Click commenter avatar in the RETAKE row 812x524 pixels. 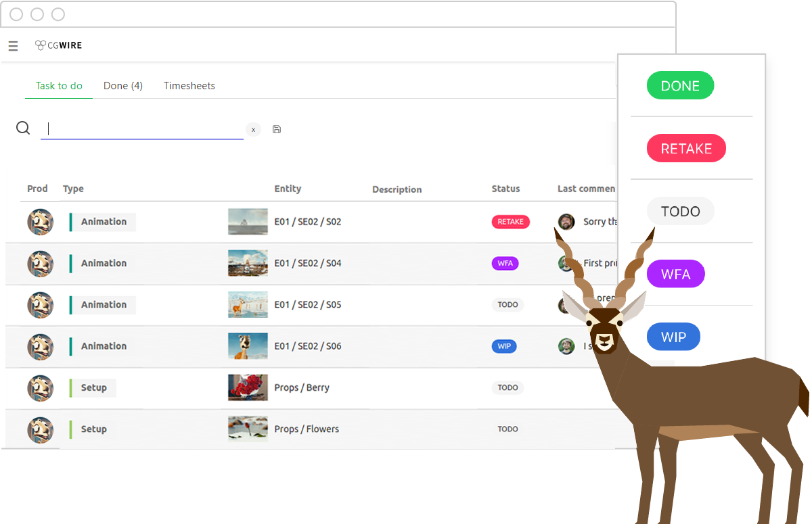pyautogui.click(x=566, y=222)
